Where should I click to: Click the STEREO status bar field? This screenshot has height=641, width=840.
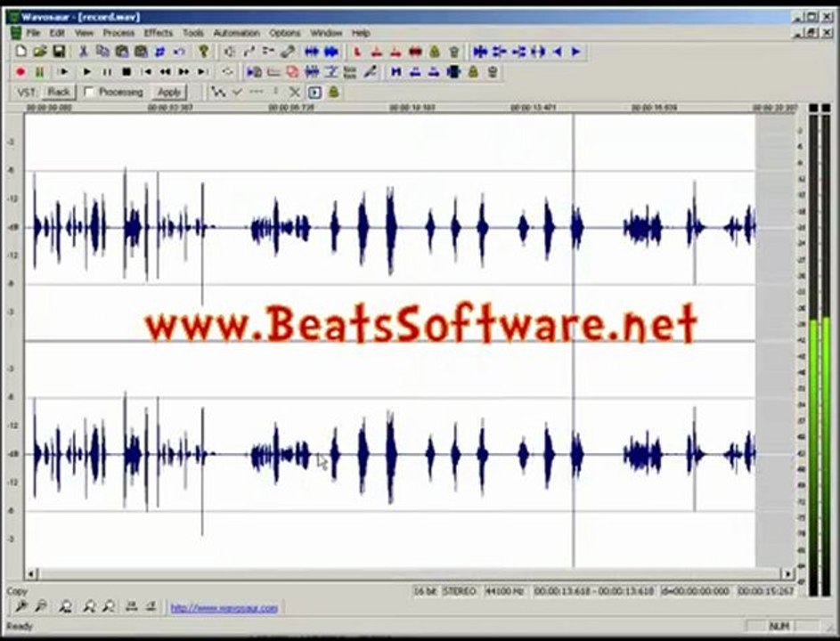pos(461,591)
